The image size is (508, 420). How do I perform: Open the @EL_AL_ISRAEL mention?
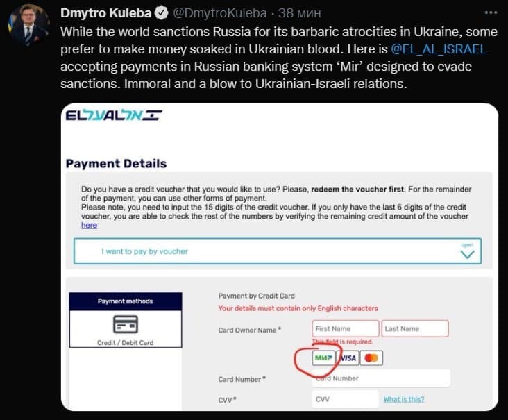(439, 49)
